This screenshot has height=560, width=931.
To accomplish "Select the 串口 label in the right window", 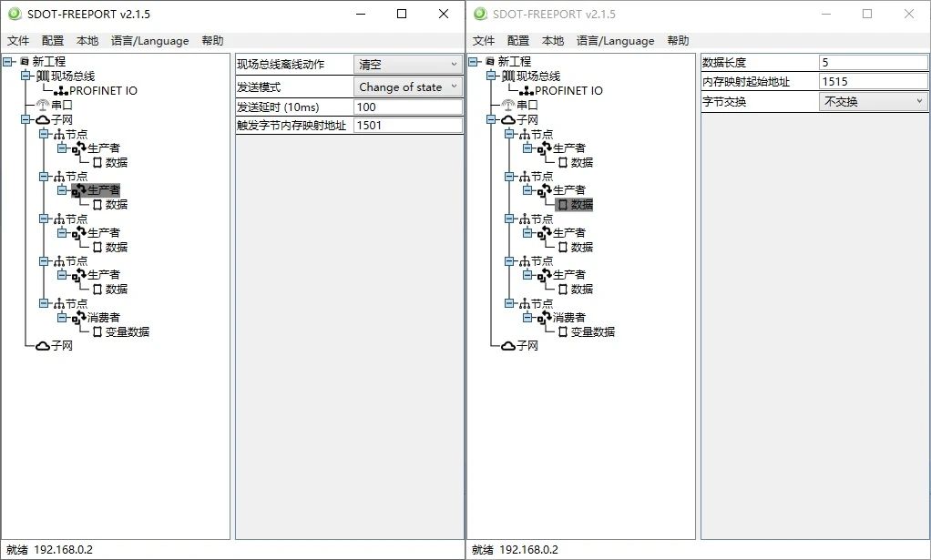I will [527, 105].
